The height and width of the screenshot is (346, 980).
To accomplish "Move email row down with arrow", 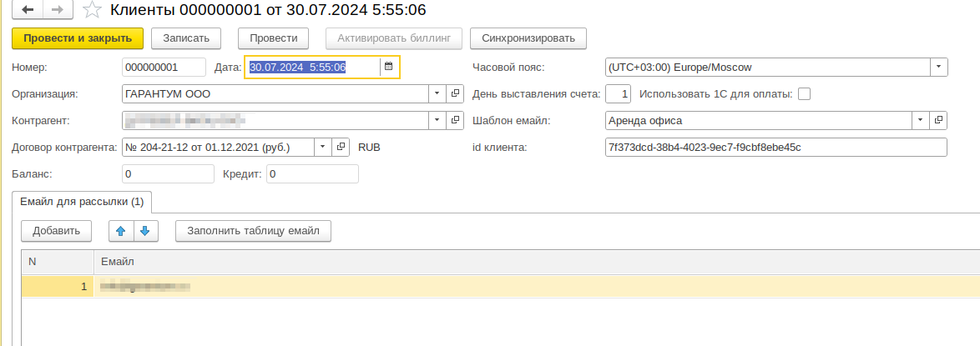I will pos(144,231).
